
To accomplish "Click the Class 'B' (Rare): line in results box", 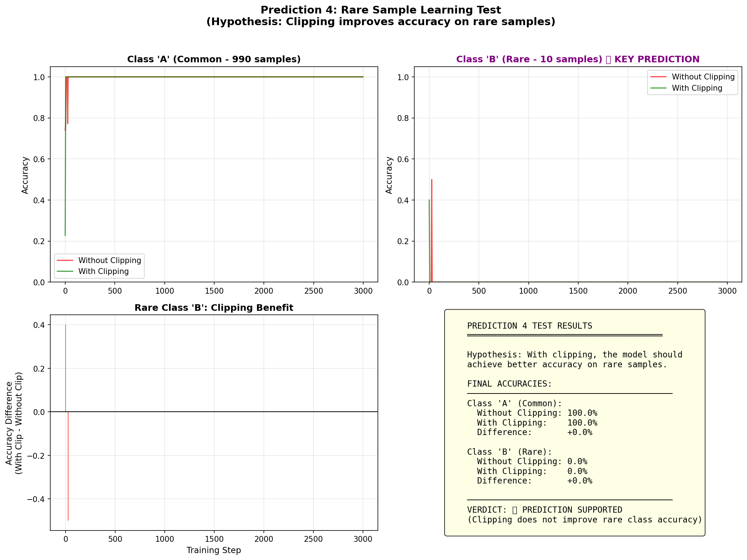I will click(509, 452).
